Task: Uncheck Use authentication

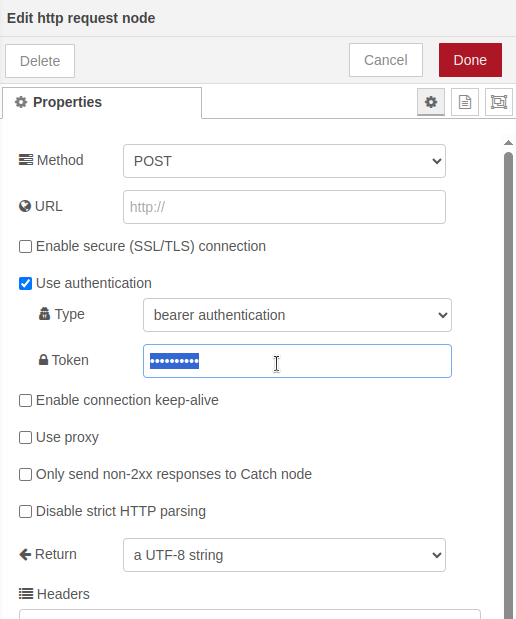Action: 25,283
